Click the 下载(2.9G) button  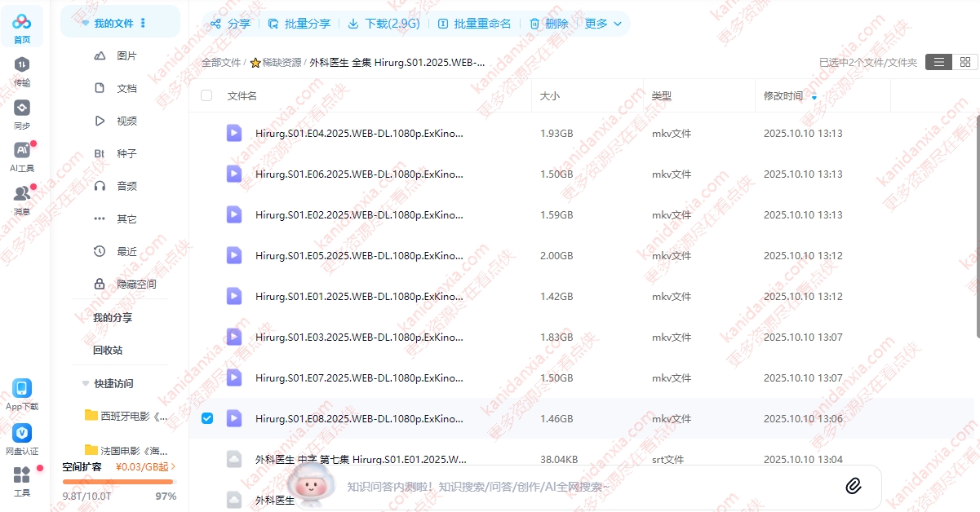(384, 24)
